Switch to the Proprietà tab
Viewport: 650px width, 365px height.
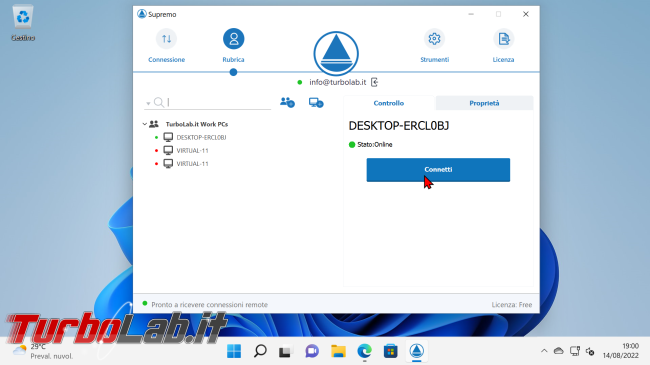point(484,103)
